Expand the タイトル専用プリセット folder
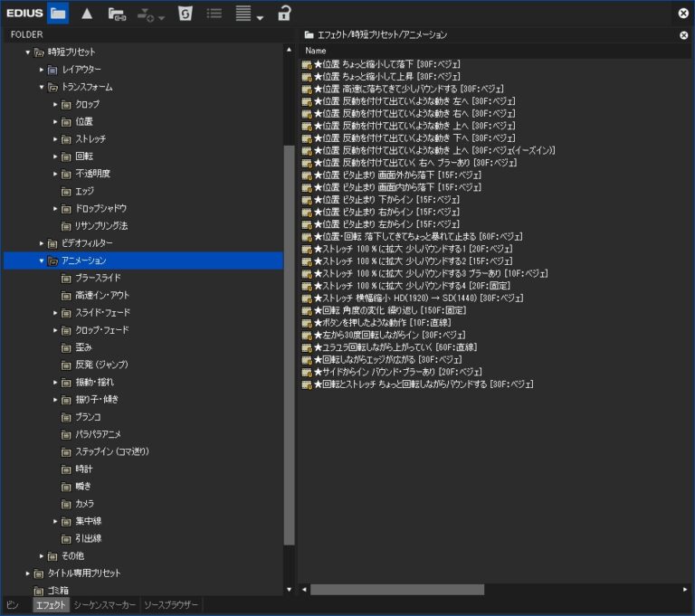 tap(28, 573)
